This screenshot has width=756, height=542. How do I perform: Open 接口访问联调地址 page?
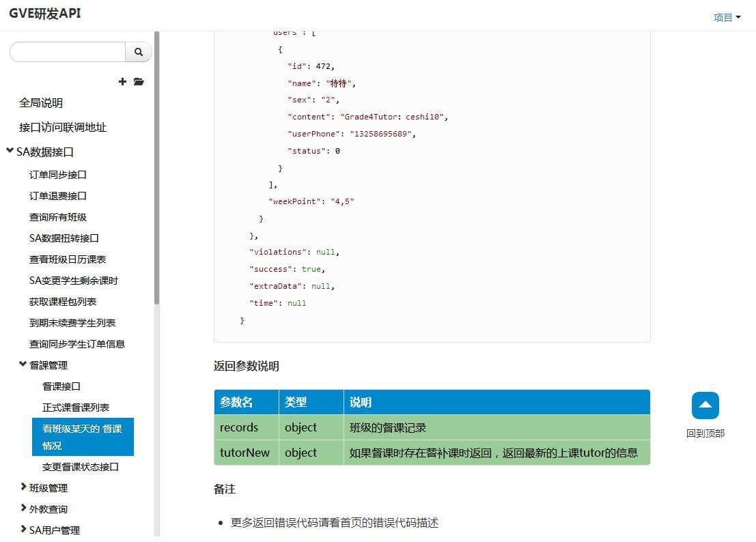pos(63,128)
